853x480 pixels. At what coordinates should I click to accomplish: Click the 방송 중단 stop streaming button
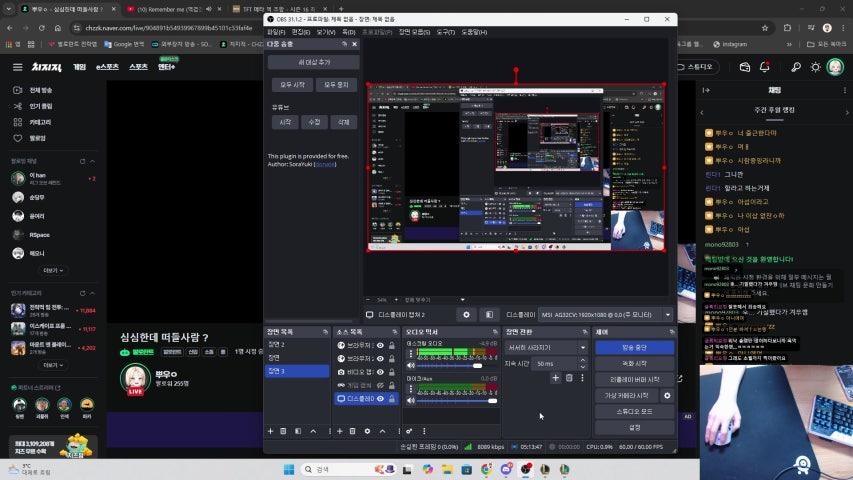(x=634, y=347)
